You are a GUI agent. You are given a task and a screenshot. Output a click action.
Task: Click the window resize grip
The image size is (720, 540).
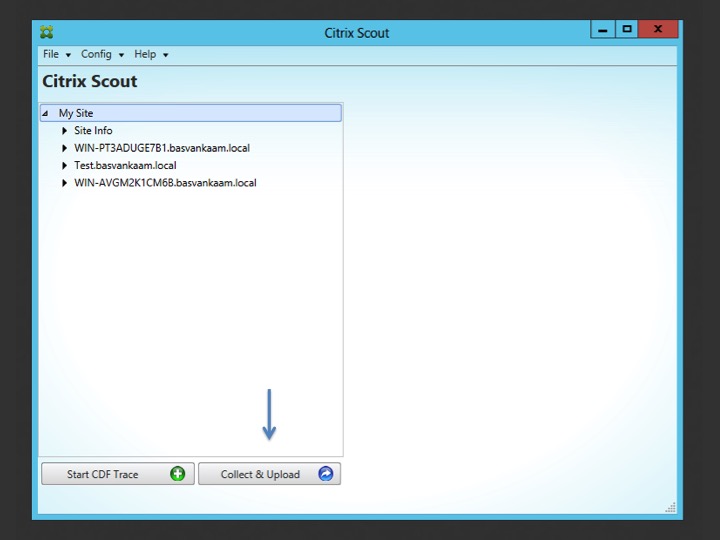[670, 507]
